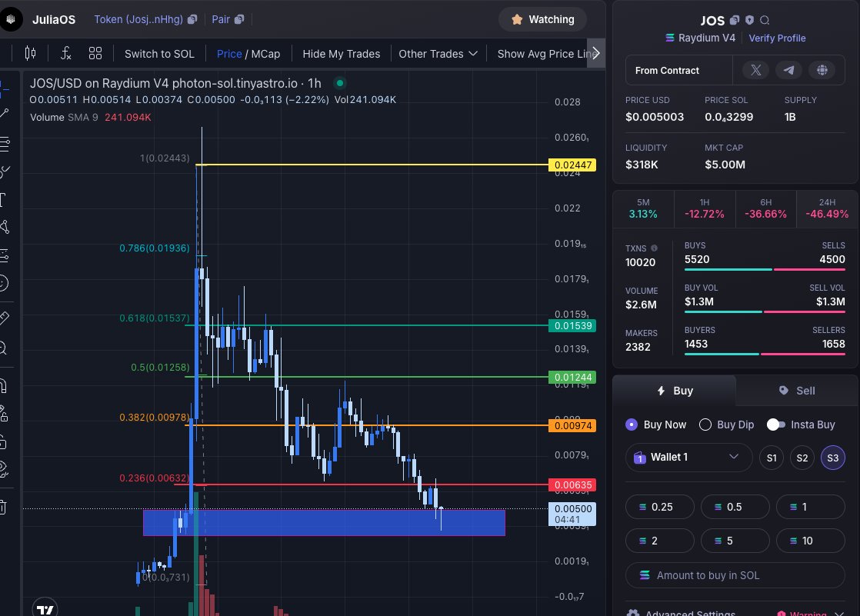This screenshot has width=860, height=616.
Task: Toggle Hide My Trades
Action: coord(341,54)
